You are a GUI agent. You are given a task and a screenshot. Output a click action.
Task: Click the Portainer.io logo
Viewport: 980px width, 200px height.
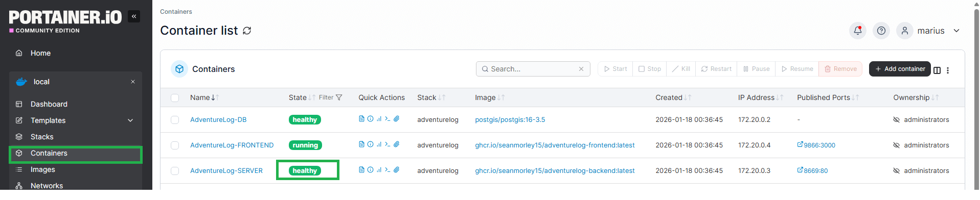(x=65, y=21)
